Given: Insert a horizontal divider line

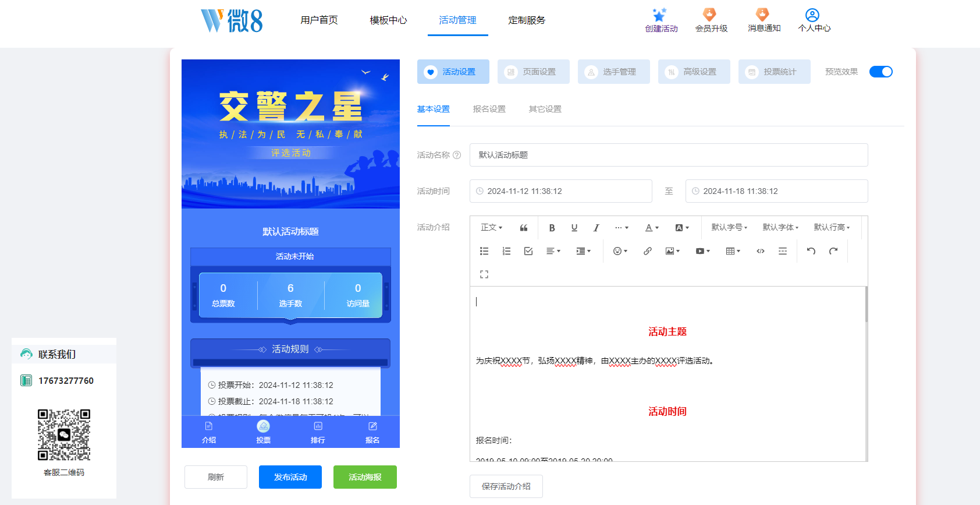Looking at the screenshot, I should [x=783, y=251].
